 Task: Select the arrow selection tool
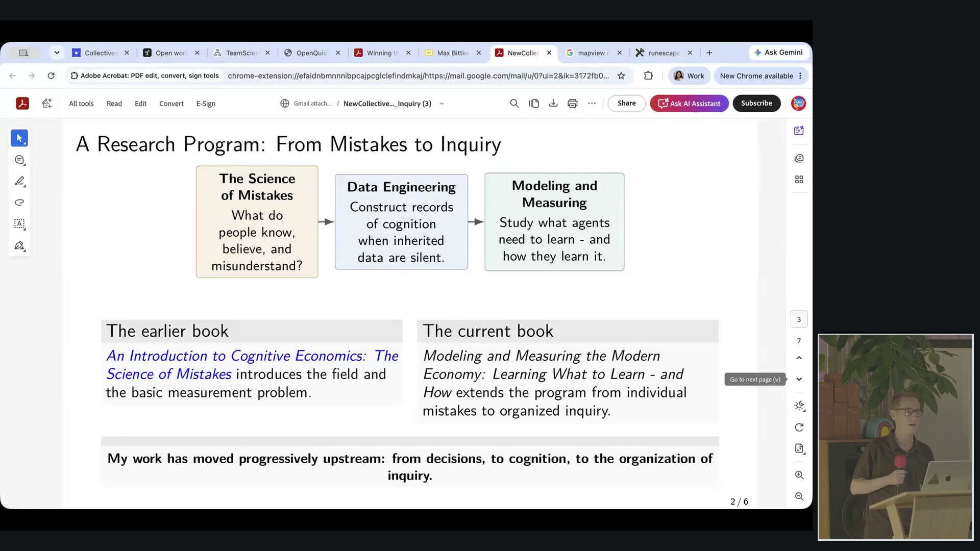19,138
